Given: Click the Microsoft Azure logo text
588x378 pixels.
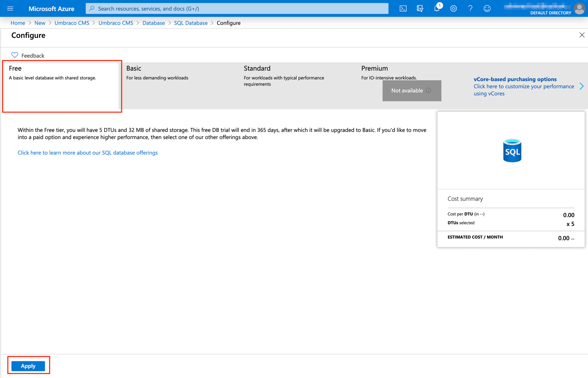Looking at the screenshot, I should tap(51, 8).
